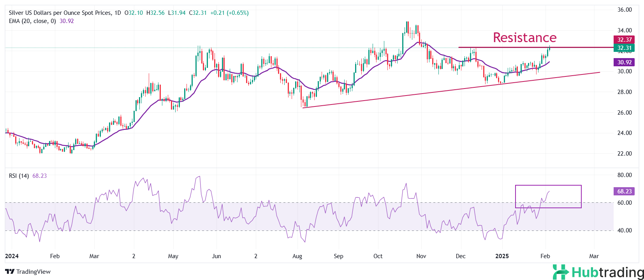The height and width of the screenshot is (280, 644).
Task: Click the 80.00 level on RSI scale
Action: (625, 175)
